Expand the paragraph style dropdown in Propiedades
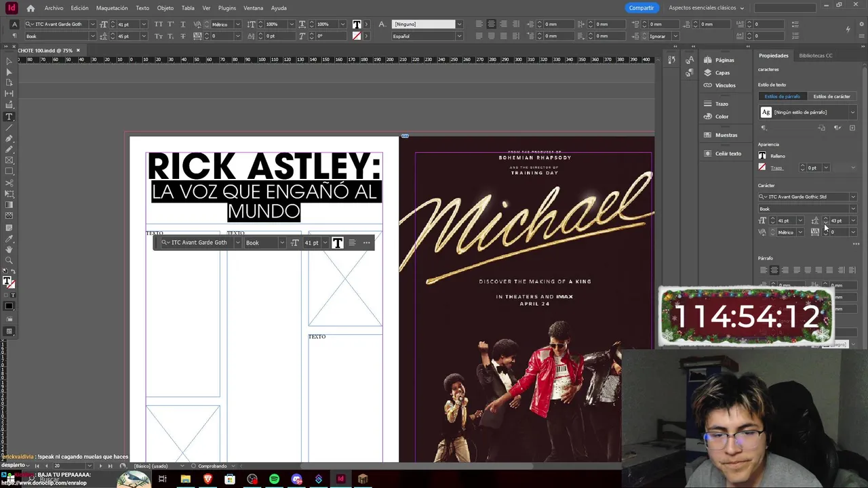 852,112
